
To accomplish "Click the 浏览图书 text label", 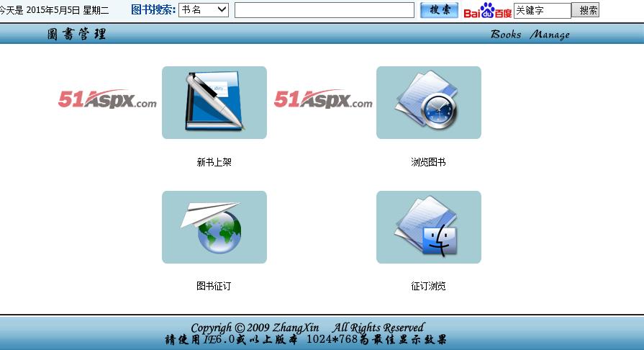I will tap(428, 162).
